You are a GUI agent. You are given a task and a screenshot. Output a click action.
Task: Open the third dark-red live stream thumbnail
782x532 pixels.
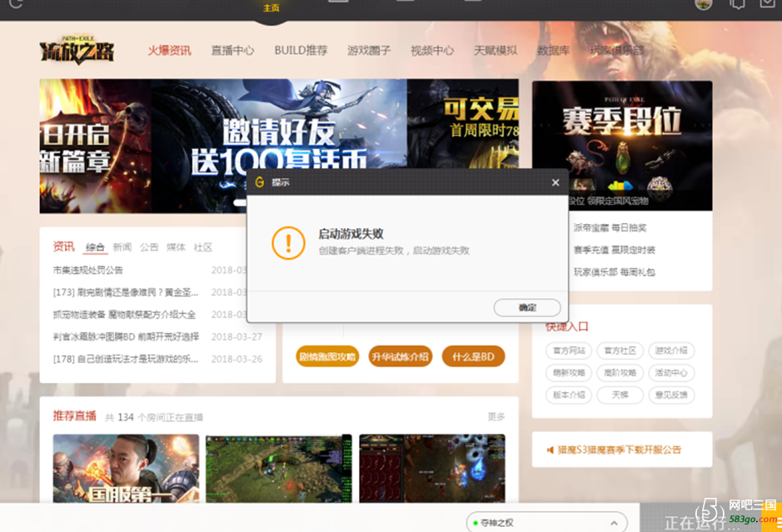(x=432, y=468)
